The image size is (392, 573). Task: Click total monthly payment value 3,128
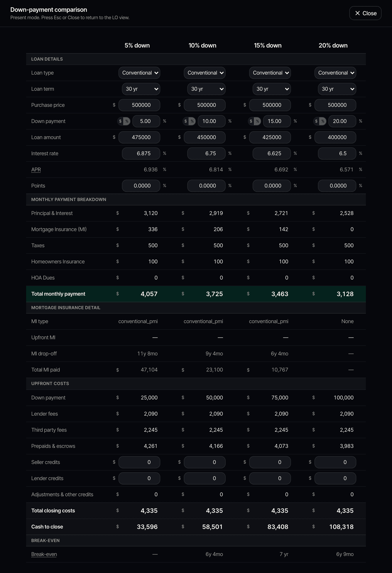click(x=345, y=294)
